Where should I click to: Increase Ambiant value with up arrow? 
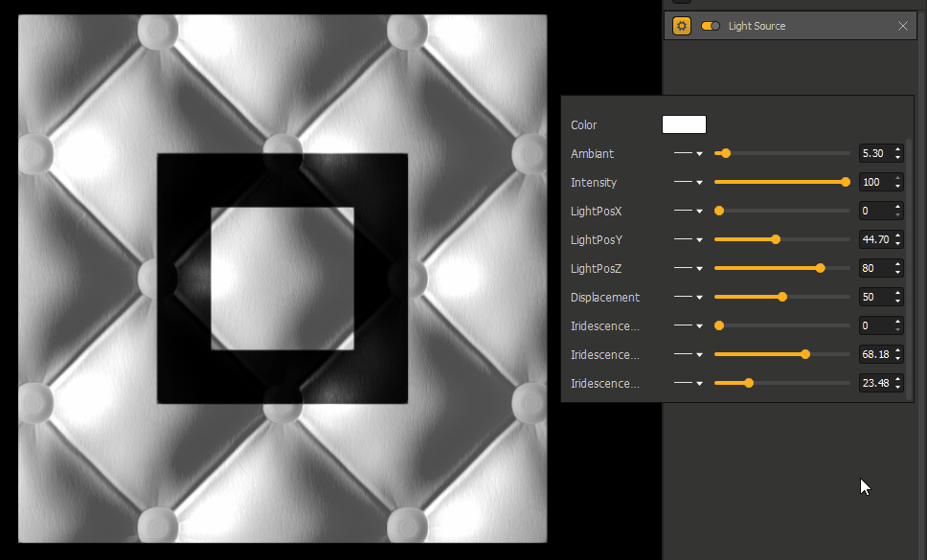[897, 149]
